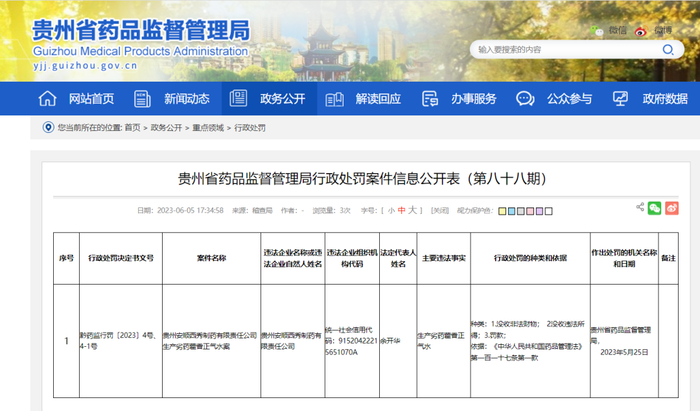
Task: Click the 办事服务 navigation icon
Action: tap(429, 98)
